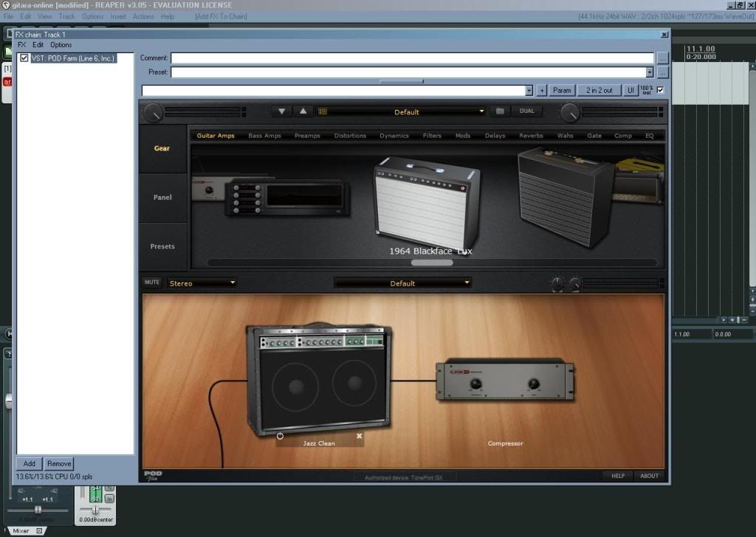Select the Gate category tab

coord(594,136)
